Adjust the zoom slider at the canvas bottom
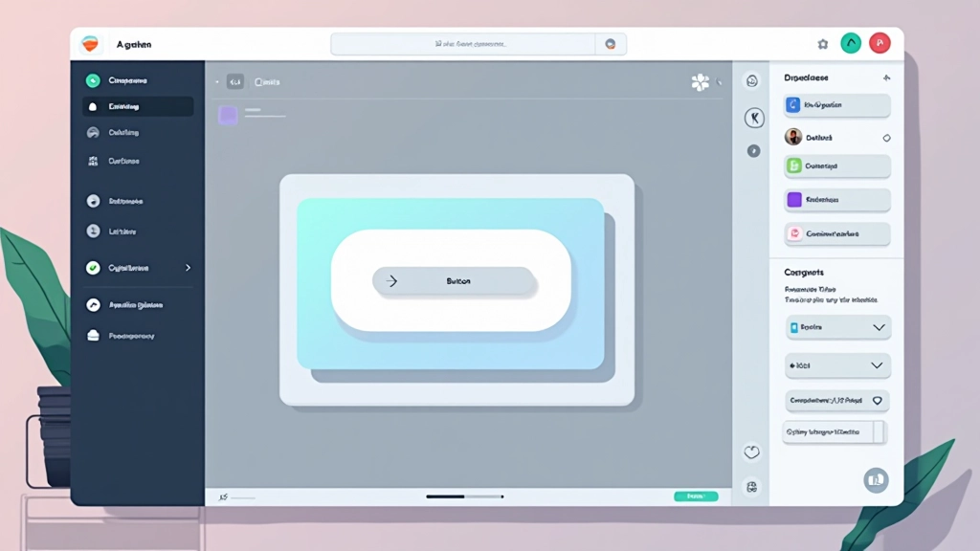Screen dimensions: 980x551 point(464,496)
